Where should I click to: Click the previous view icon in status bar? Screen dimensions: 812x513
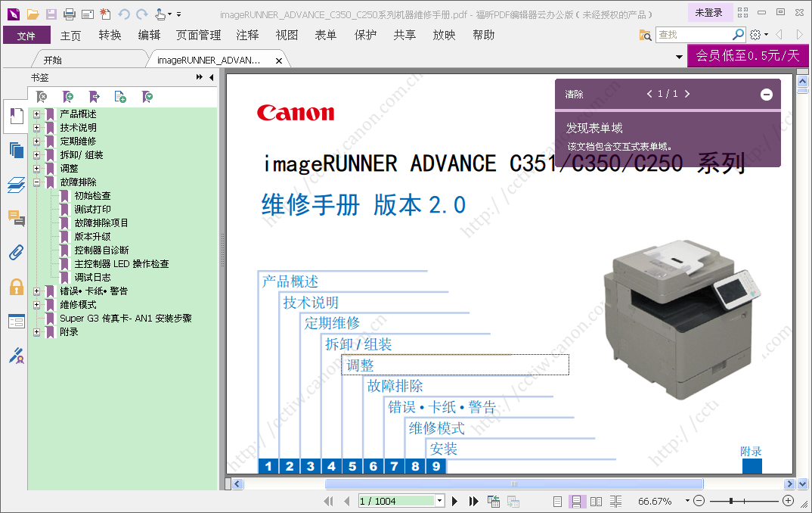coord(494,501)
